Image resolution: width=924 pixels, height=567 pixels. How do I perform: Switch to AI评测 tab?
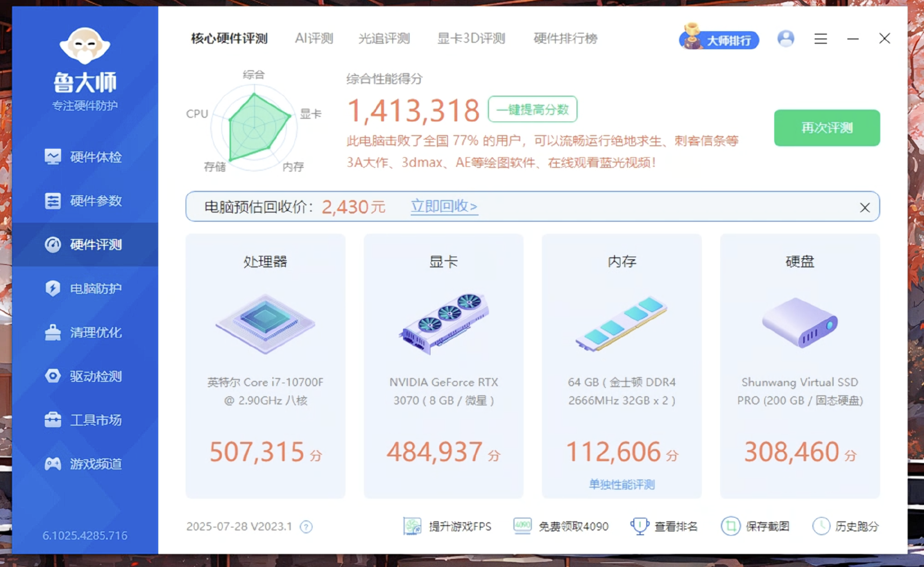(314, 38)
